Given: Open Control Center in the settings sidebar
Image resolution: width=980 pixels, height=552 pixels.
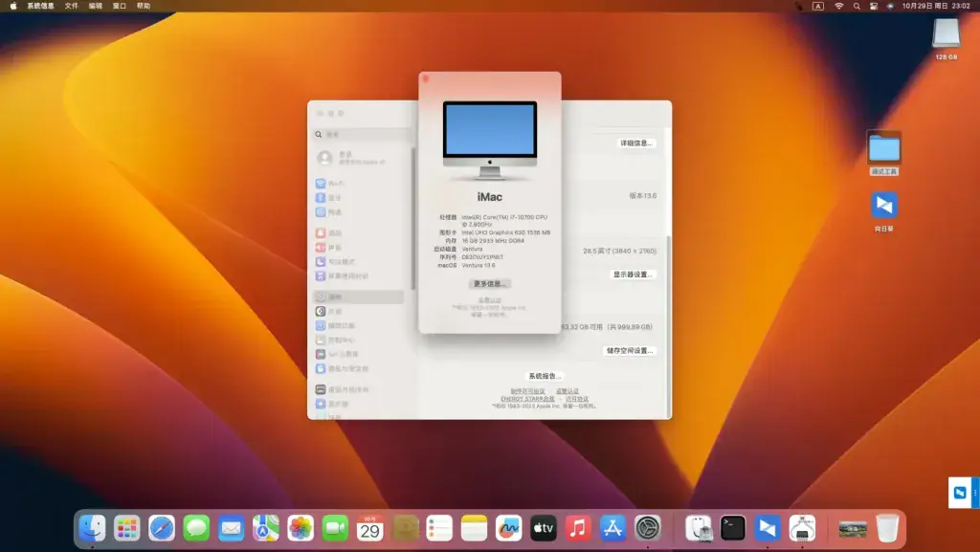Looking at the screenshot, I should coord(358,340).
